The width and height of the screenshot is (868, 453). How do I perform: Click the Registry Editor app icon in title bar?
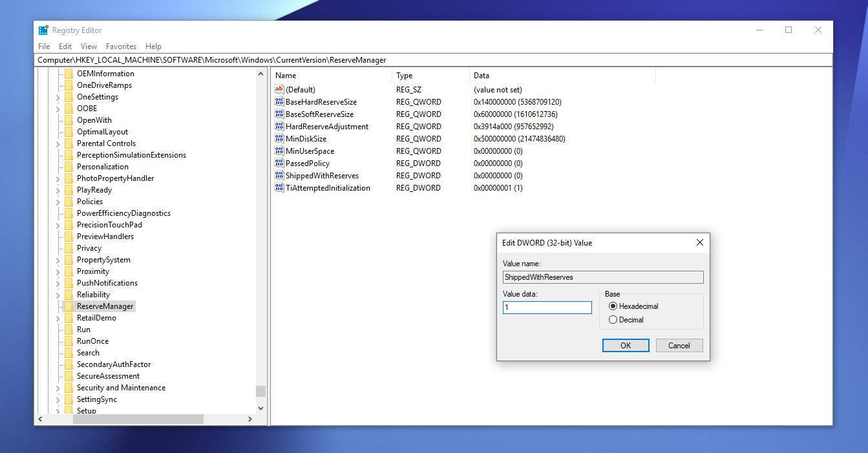(43, 30)
